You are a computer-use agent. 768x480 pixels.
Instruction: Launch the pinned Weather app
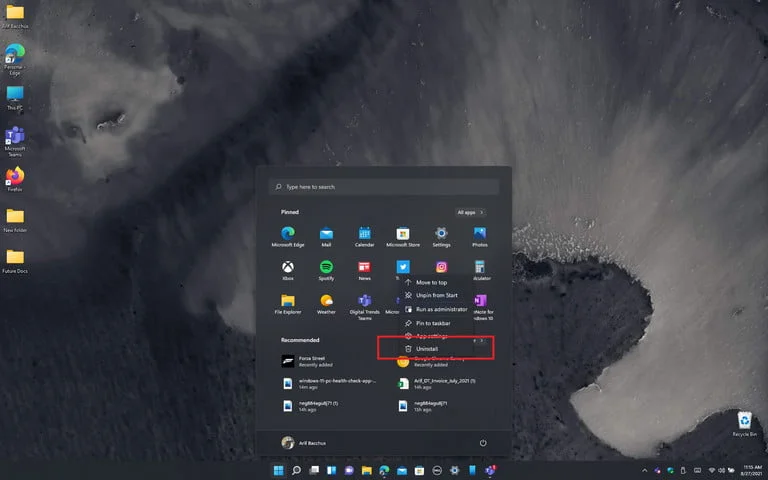(326, 304)
